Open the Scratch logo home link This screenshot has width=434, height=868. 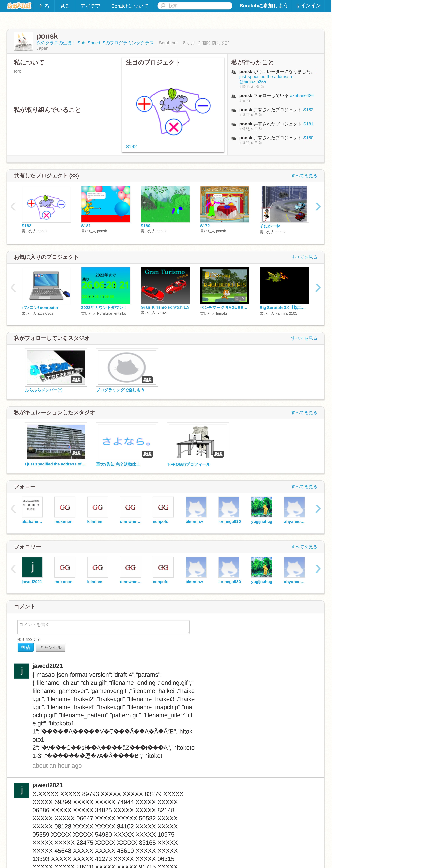point(19,6)
